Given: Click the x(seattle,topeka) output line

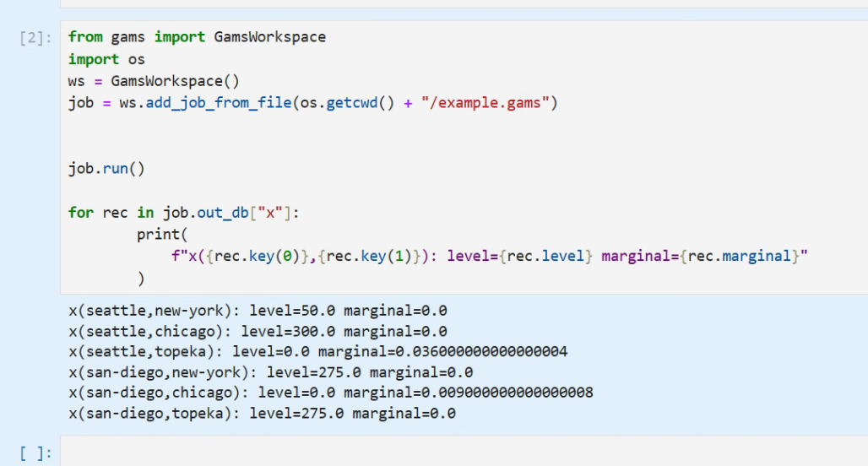Looking at the screenshot, I should tap(317, 351).
